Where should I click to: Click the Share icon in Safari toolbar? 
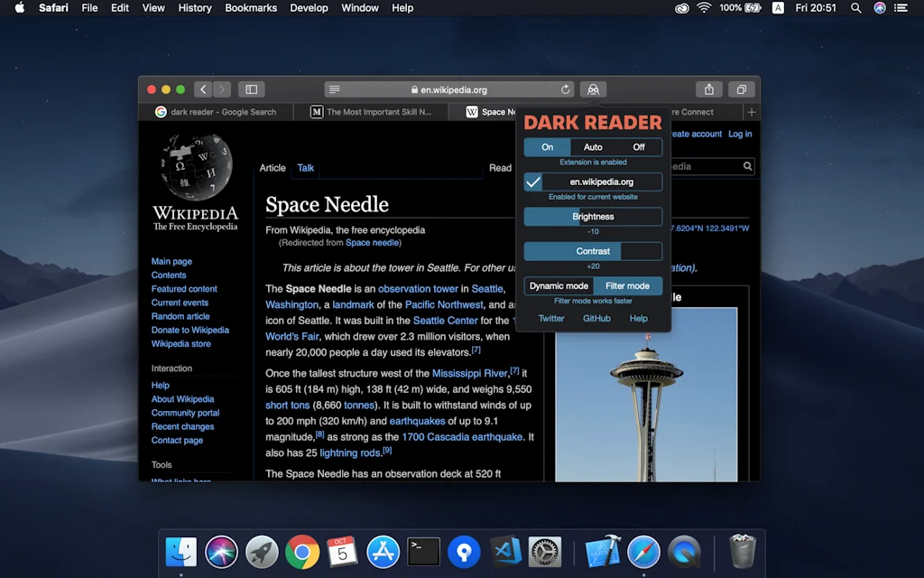point(708,89)
